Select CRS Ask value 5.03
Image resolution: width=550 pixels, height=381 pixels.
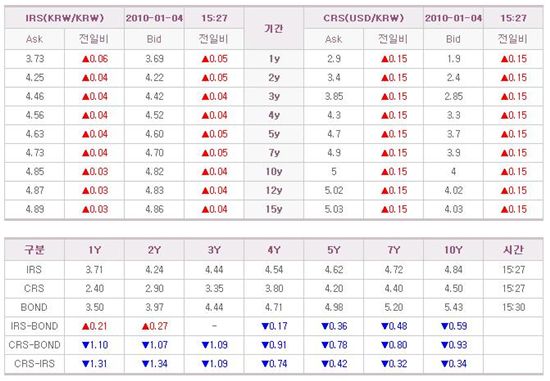pyautogui.click(x=334, y=209)
